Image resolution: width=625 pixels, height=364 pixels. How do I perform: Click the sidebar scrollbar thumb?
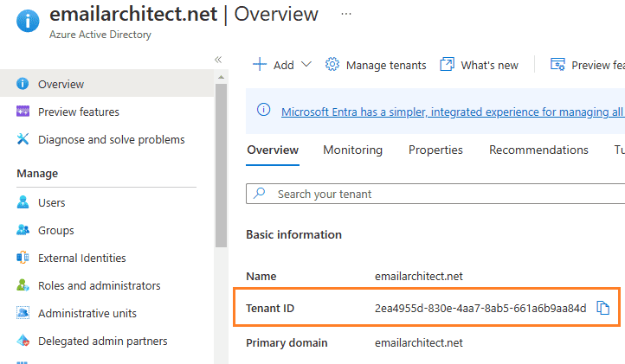pyautogui.click(x=221, y=165)
